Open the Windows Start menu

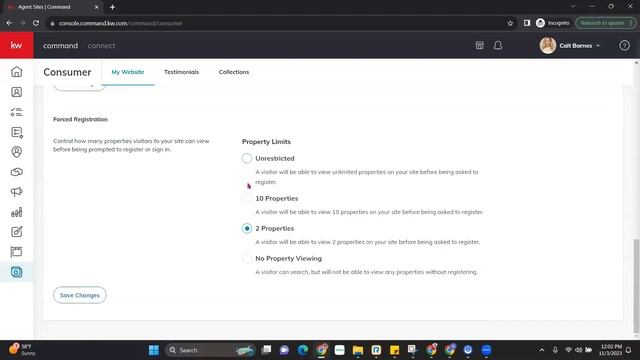tap(154, 350)
